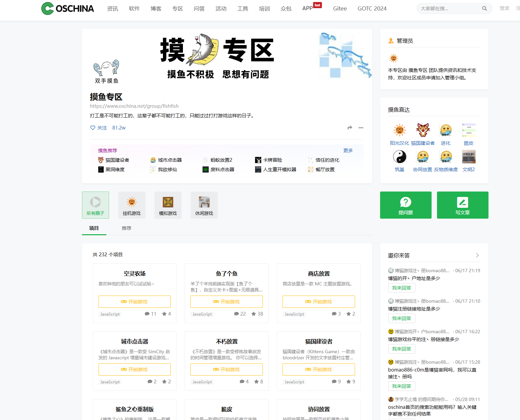Open the fishfish group URL link
The height and width of the screenshot is (420, 520).
(134, 106)
